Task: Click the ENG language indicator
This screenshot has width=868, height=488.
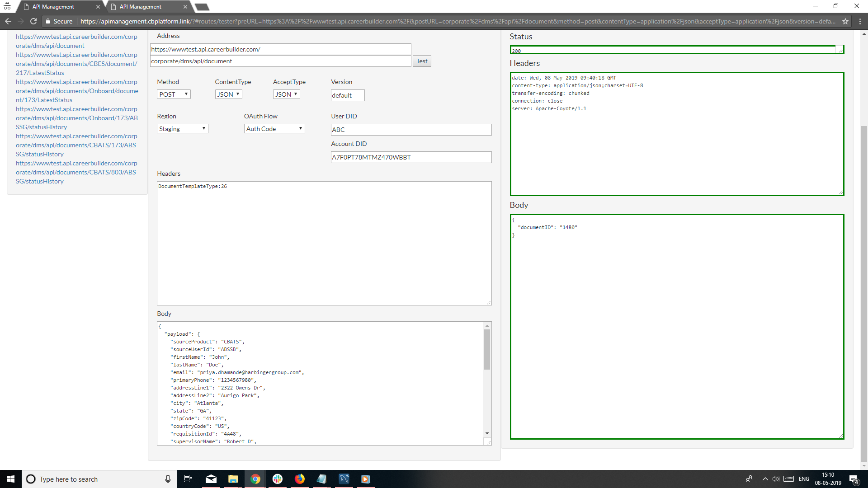Action: click(x=804, y=479)
